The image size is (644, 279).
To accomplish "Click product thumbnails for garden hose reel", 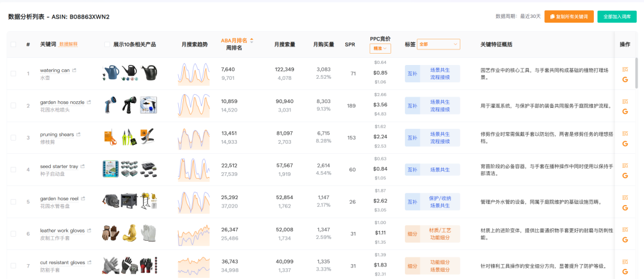I will coord(129,201).
